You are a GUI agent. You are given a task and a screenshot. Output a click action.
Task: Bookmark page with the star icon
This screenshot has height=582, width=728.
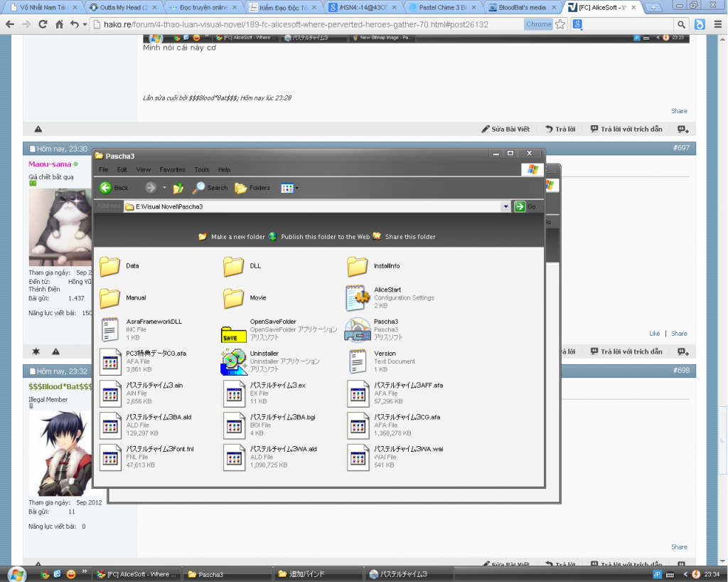(560, 24)
